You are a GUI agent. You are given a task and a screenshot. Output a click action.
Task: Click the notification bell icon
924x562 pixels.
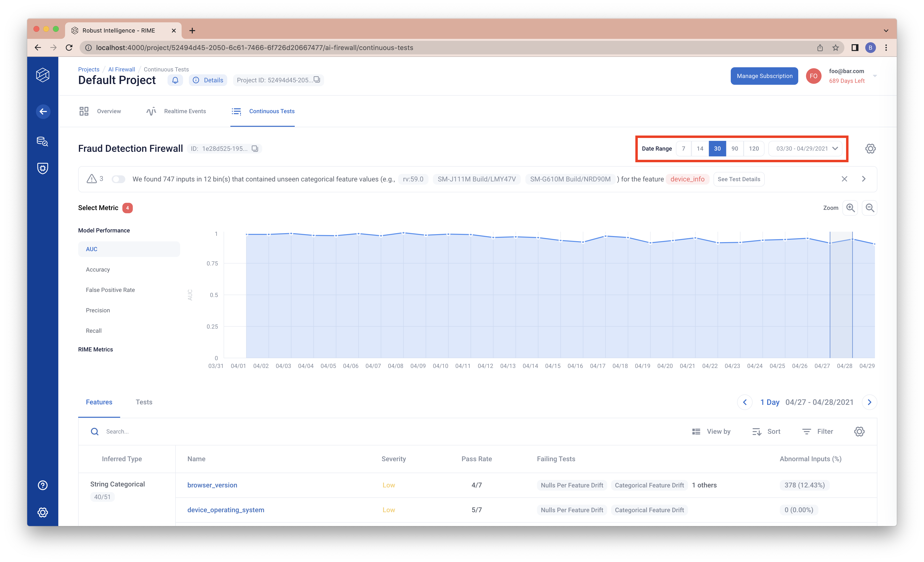[175, 80]
